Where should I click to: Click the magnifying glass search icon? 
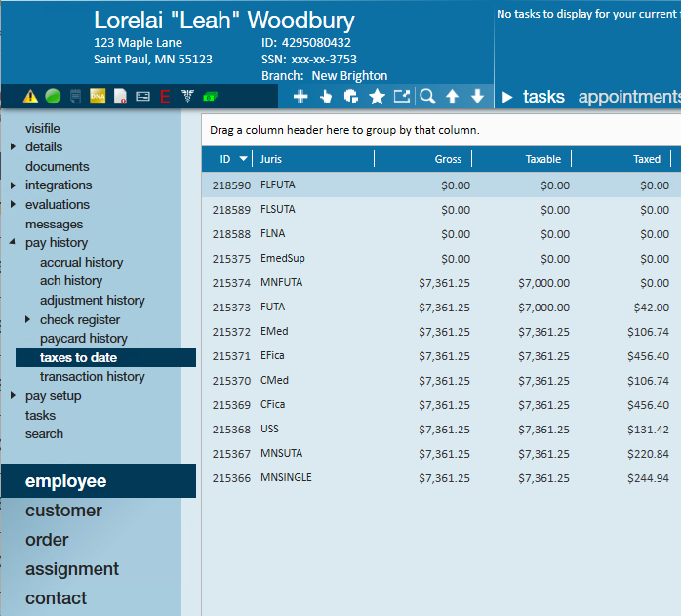coord(427,96)
